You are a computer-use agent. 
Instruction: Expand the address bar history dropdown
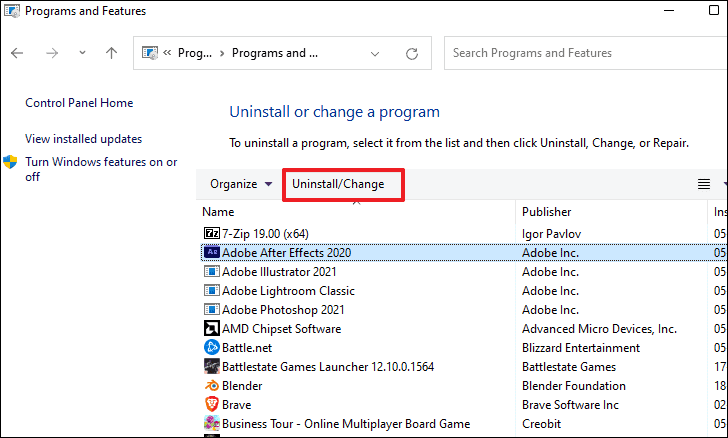(x=375, y=54)
